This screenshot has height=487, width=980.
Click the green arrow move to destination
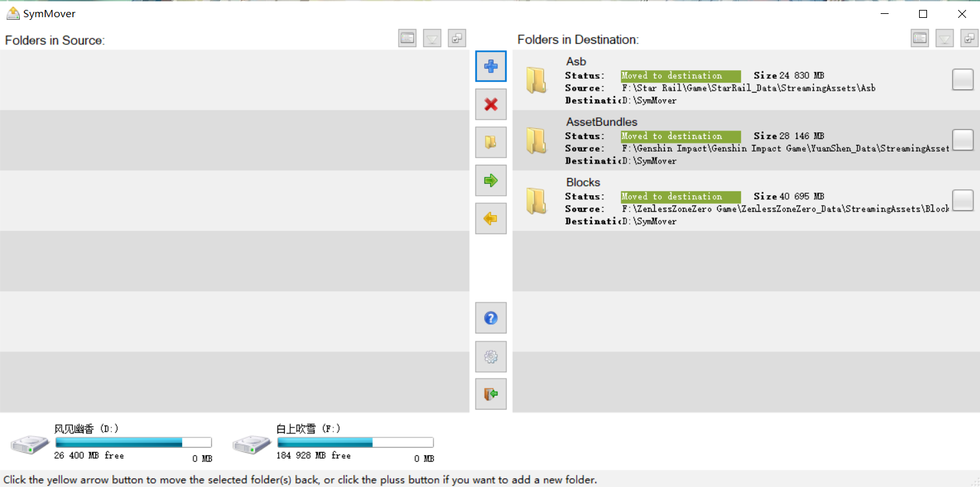tap(491, 181)
